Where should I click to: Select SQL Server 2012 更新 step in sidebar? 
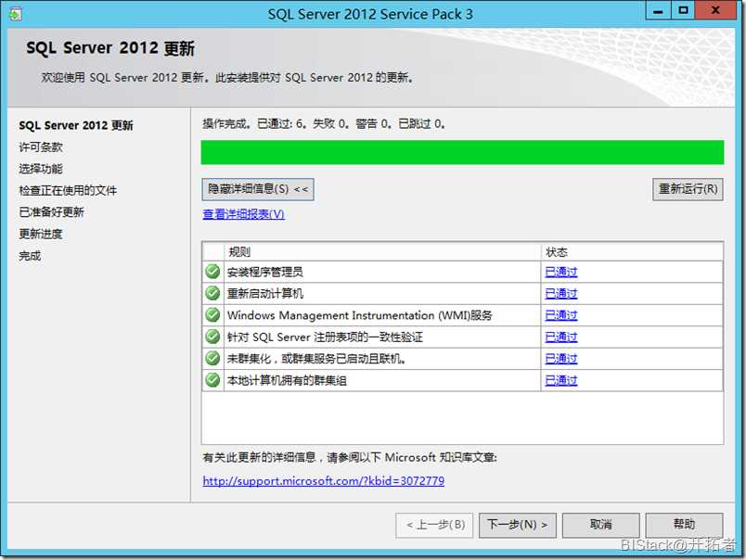coord(76,125)
